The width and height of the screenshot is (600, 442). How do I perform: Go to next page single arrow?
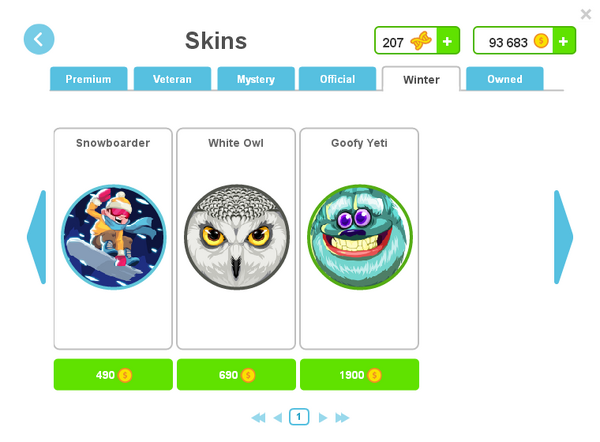(323, 418)
